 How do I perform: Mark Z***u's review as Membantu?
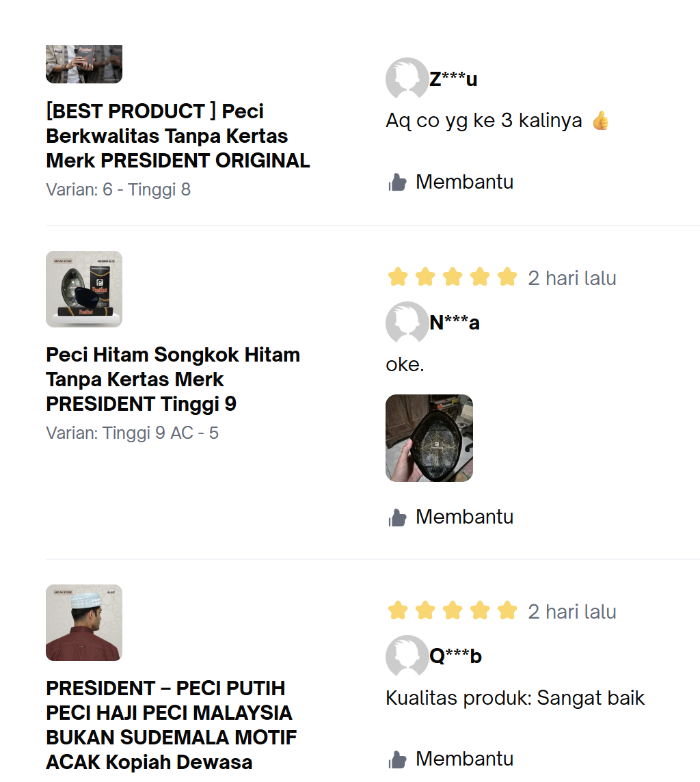coord(464,182)
